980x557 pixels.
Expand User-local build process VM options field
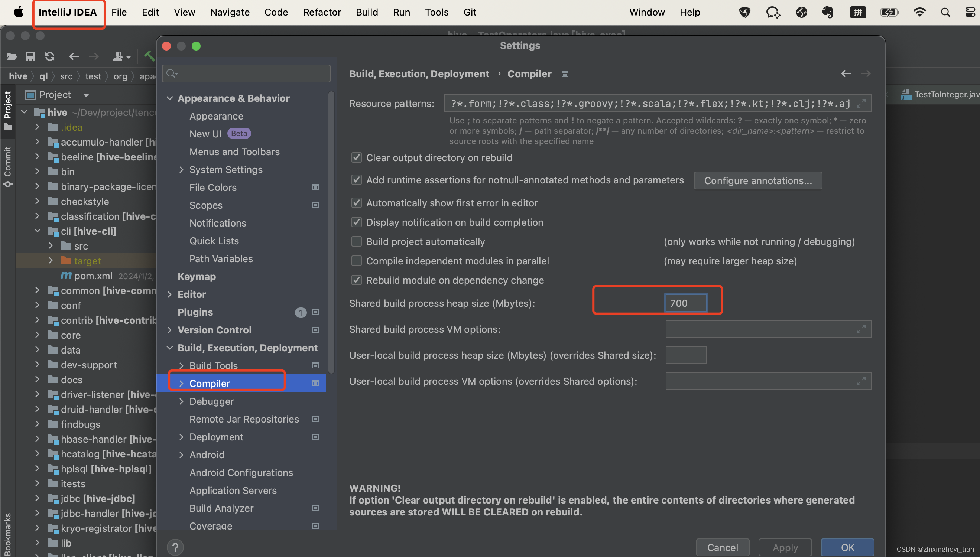(x=861, y=381)
